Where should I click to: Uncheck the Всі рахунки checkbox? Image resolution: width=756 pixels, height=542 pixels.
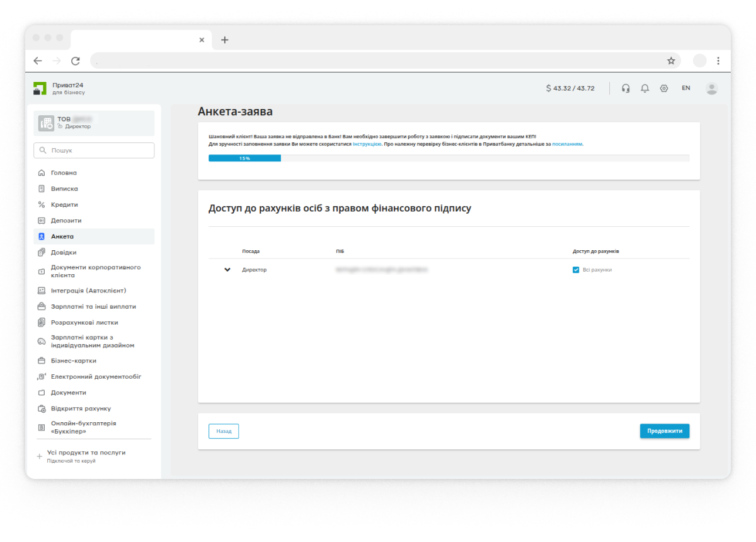click(576, 270)
